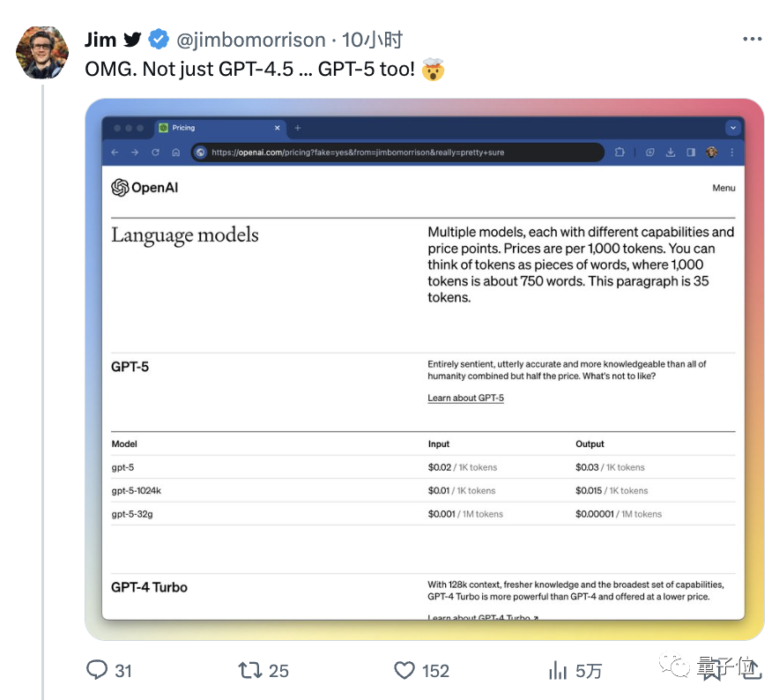Open the tweet three-dot more menu
This screenshot has height=700, width=779.
753,39
